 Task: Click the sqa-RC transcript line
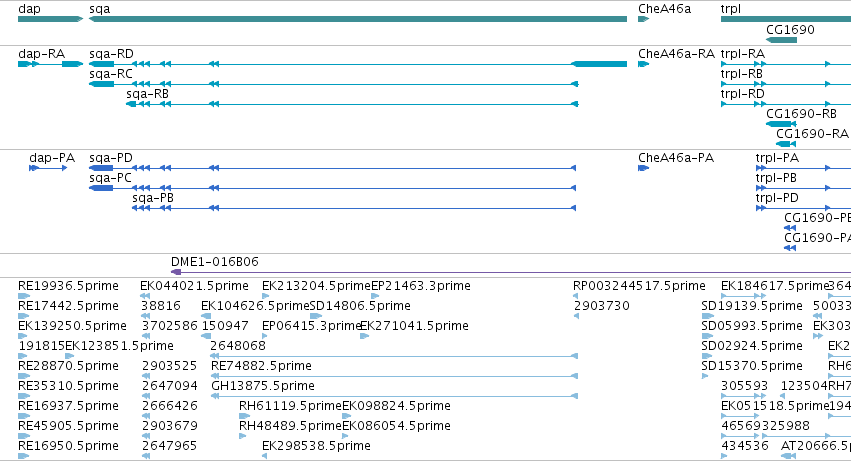334,84
